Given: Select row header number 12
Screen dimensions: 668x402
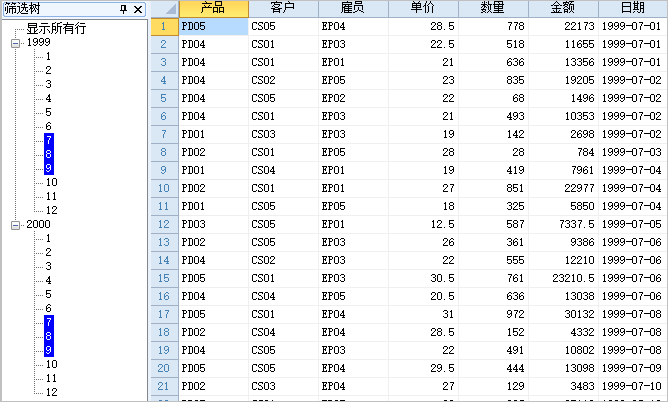Looking at the screenshot, I should (x=163, y=224).
